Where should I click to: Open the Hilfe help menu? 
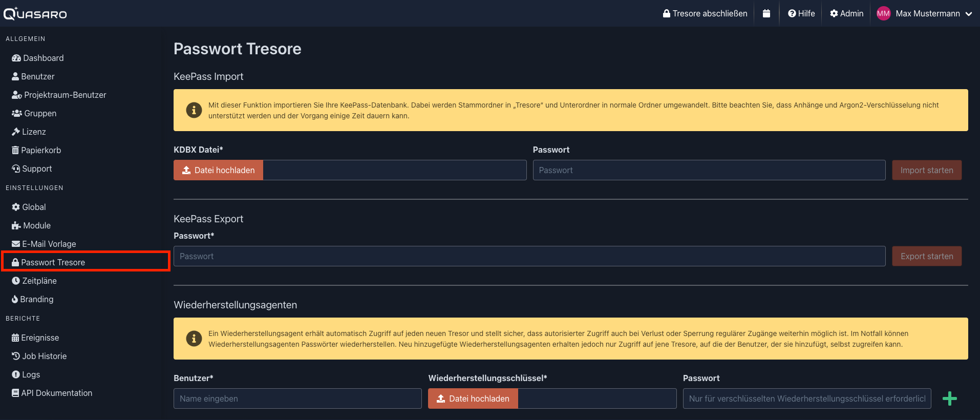click(801, 13)
